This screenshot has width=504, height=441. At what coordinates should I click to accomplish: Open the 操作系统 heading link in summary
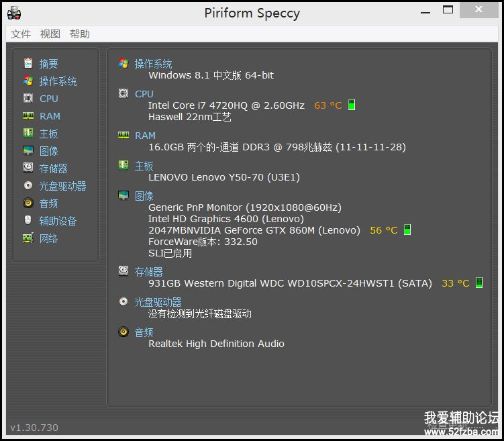tap(153, 64)
